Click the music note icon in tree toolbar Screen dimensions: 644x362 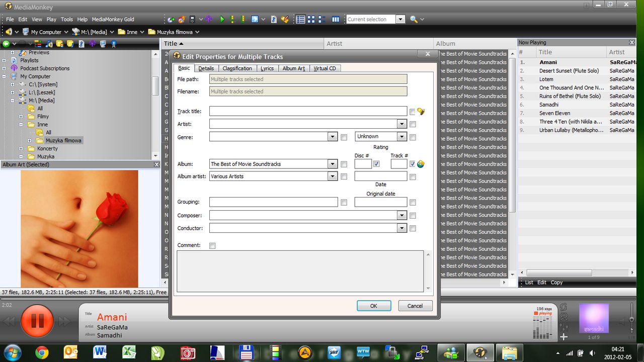click(x=49, y=44)
